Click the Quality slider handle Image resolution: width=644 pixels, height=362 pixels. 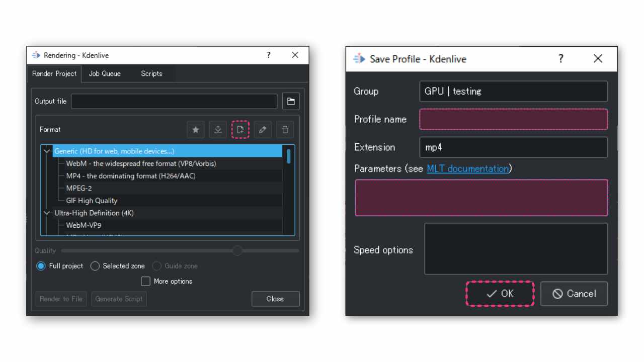pos(237,250)
